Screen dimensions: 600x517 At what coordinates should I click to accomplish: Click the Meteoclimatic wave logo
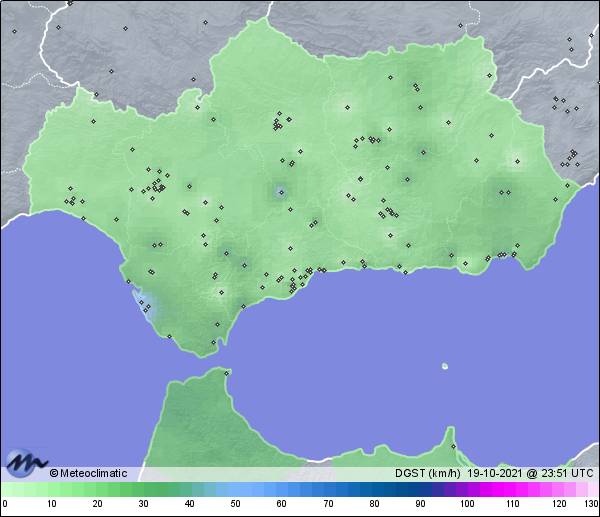(x=26, y=463)
